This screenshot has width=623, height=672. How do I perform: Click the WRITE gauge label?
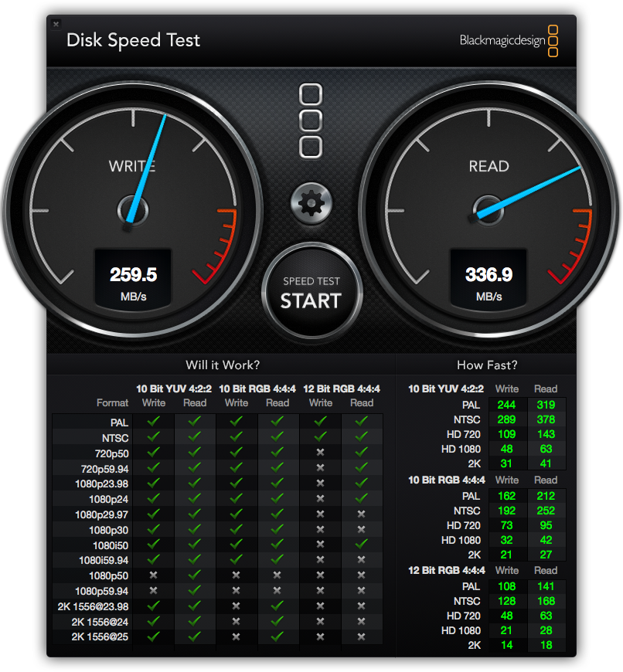coord(132,166)
